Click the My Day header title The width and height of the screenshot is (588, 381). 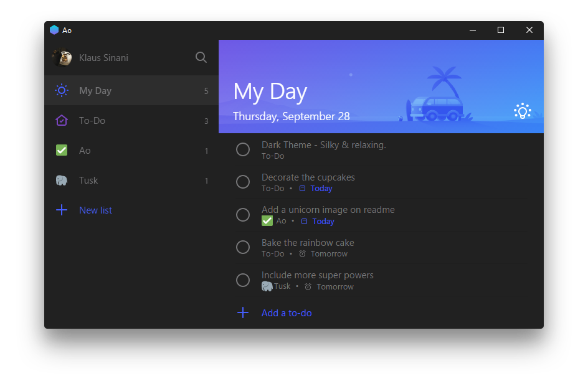tap(270, 92)
